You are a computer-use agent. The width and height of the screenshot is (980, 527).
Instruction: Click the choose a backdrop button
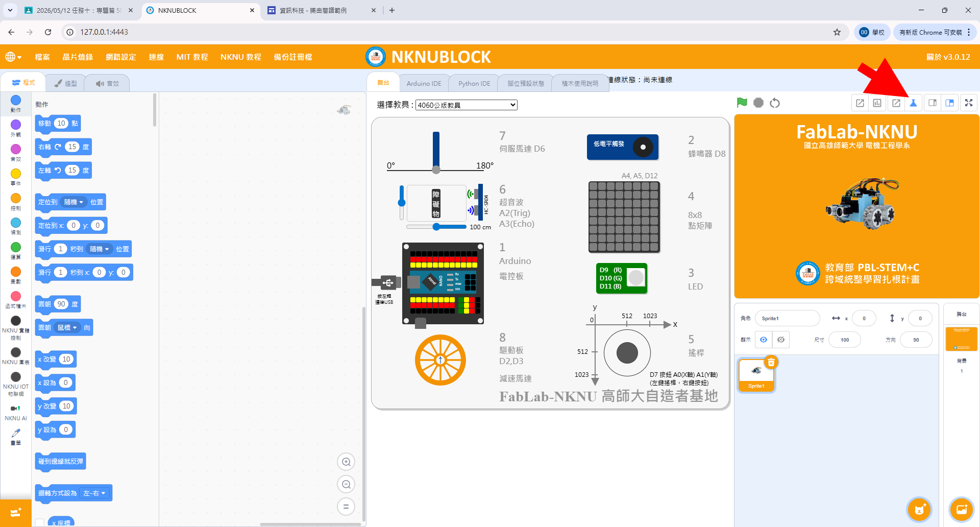961,509
